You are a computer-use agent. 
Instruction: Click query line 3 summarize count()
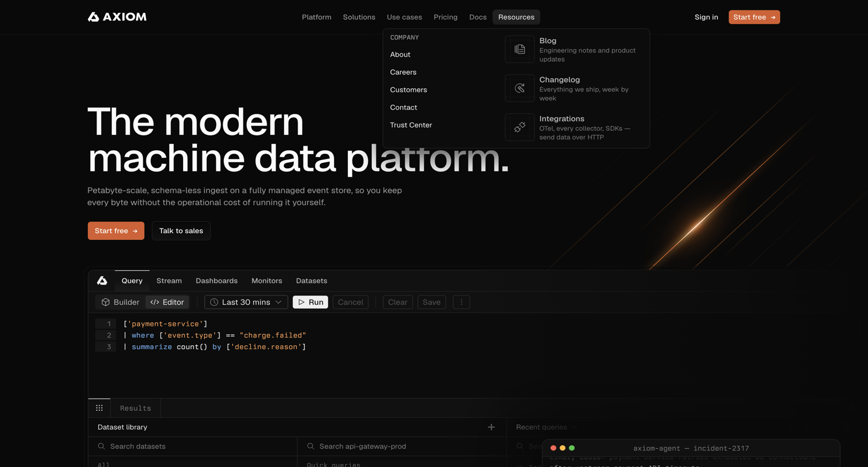215,347
